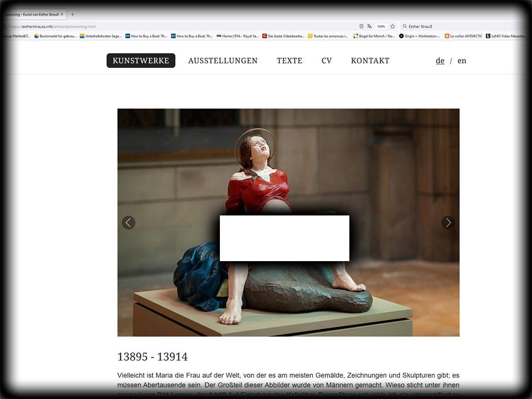Open the 'Toutes les annonces i...' bookmark
Screen dimensions: 532x399
pyautogui.click(x=328, y=36)
